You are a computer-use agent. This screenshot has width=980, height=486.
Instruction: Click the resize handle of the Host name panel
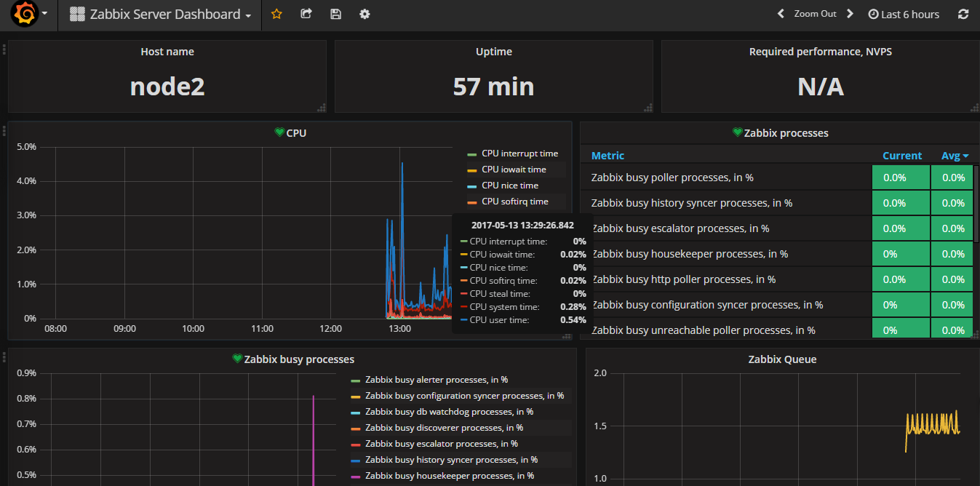pyautogui.click(x=322, y=108)
